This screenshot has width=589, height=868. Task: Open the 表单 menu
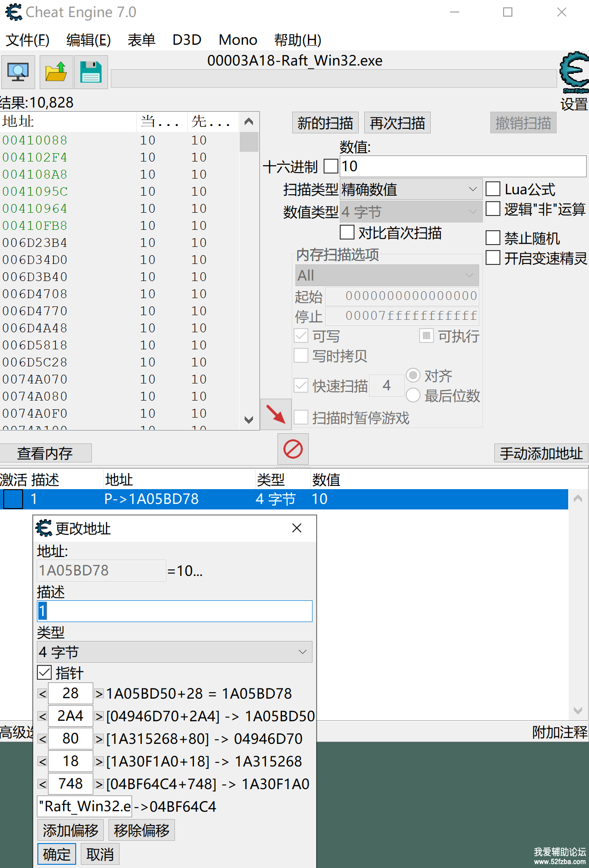(142, 40)
